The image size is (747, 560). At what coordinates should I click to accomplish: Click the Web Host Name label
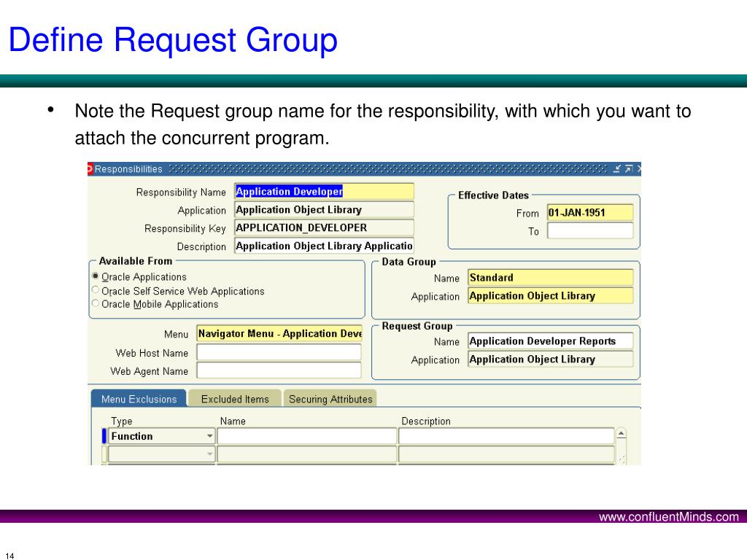(x=152, y=353)
